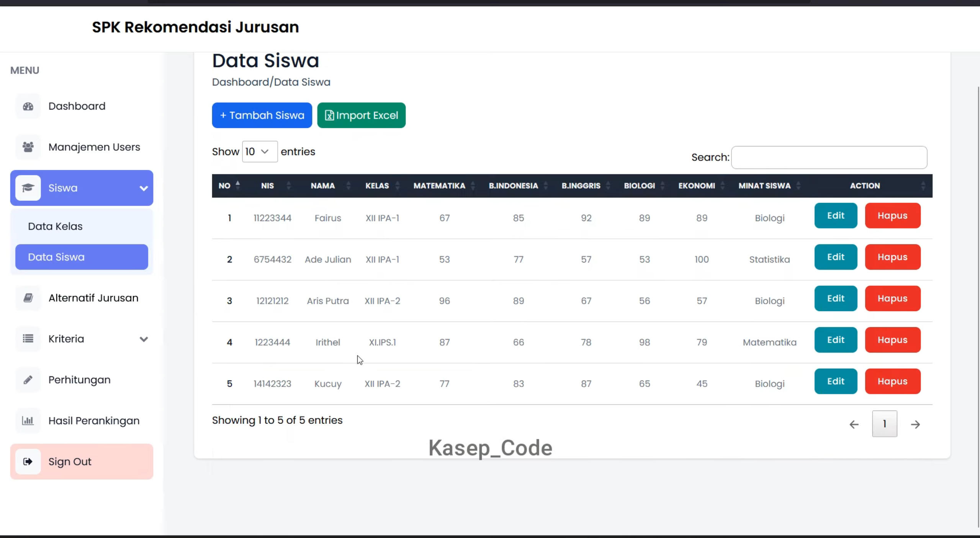
Task: Click the Search input field
Action: [829, 157]
